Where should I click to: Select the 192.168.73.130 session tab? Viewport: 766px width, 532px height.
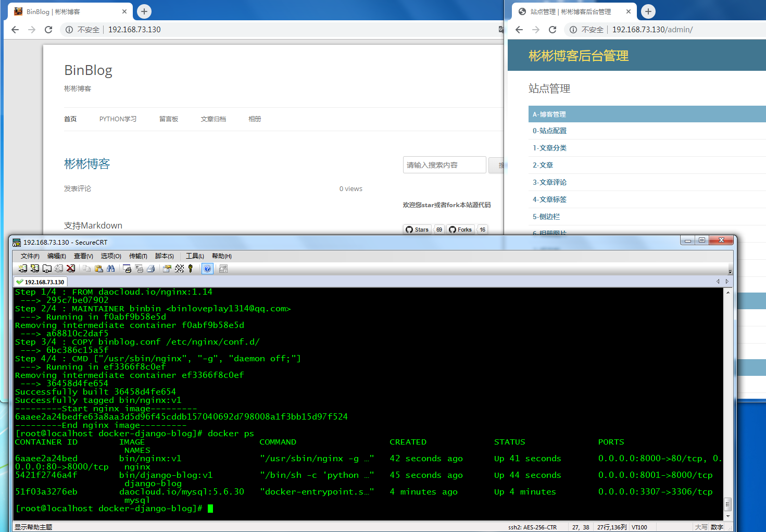coord(41,282)
